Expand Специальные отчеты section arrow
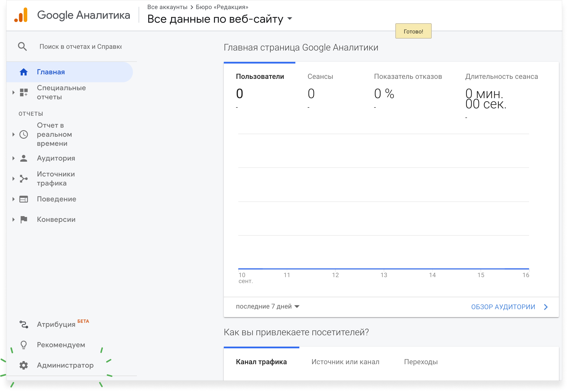Screen dimensions: 568x392 pos(13,92)
